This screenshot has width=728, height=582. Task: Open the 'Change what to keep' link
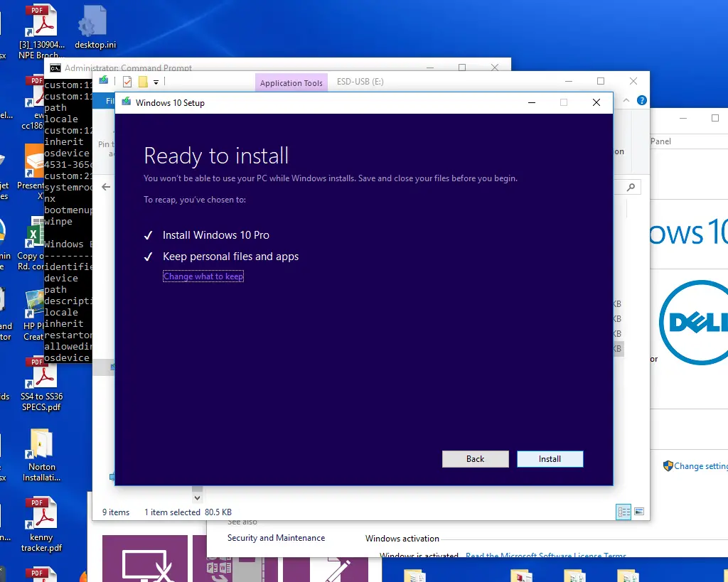pyautogui.click(x=203, y=276)
